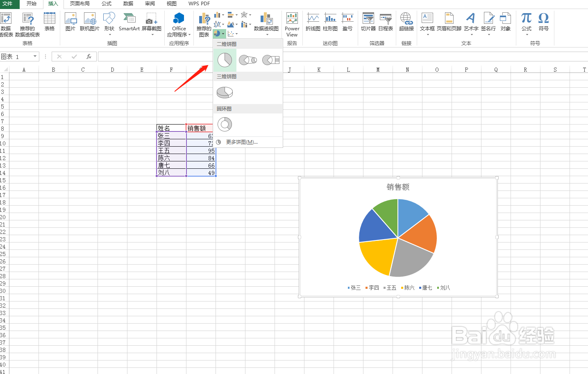Insert a 文本框 text box

(427, 23)
